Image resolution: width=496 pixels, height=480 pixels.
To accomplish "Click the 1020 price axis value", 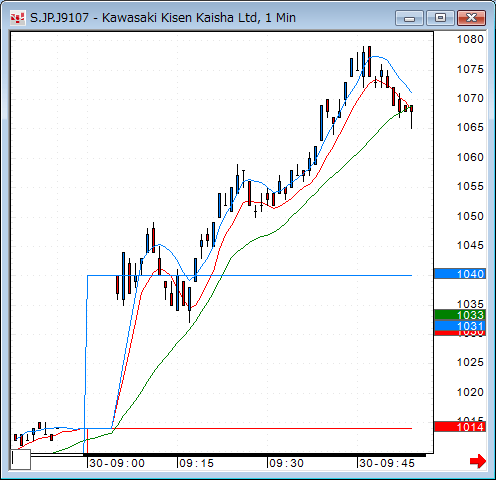I will pos(470,392).
